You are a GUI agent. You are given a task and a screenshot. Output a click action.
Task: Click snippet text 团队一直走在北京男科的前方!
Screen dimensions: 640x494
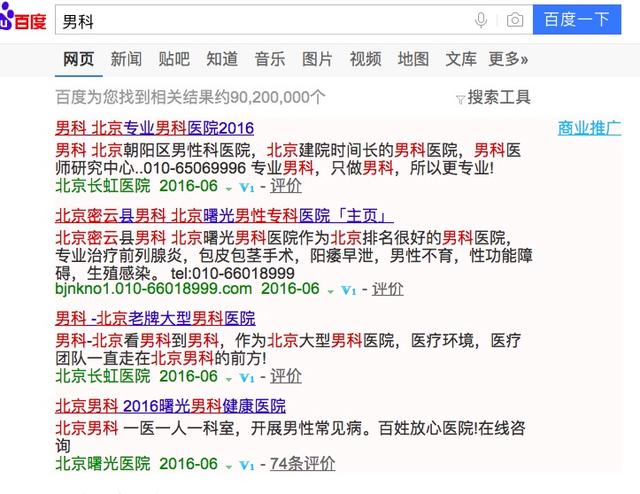[161, 358]
